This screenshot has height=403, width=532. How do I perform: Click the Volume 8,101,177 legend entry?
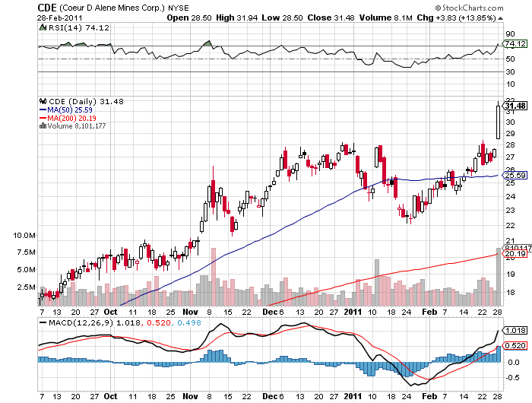point(77,125)
